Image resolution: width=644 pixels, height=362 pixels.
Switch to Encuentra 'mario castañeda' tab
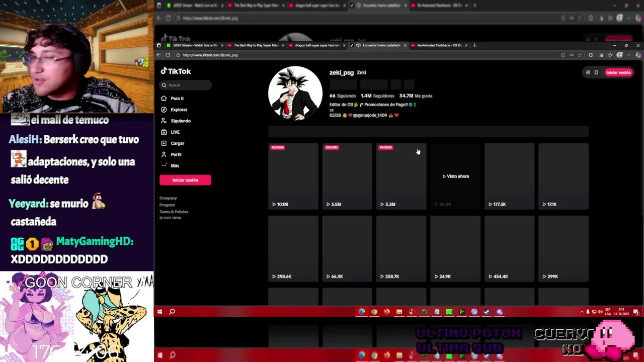tap(378, 45)
